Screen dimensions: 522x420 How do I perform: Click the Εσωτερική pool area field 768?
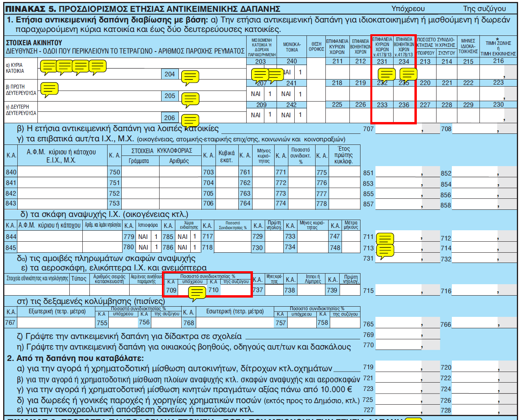pos(235,323)
